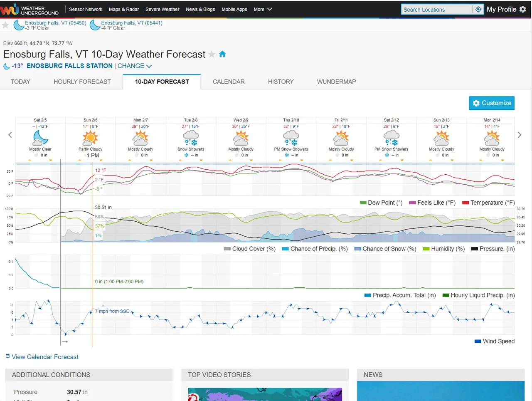This screenshot has width=532, height=401.
Task: Click the NEWS panel image
Action: click(441, 391)
